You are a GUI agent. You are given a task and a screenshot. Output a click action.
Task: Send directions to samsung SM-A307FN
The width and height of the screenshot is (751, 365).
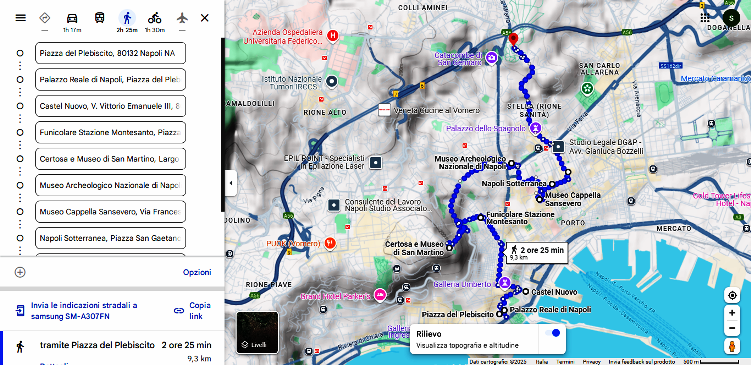coord(77,310)
